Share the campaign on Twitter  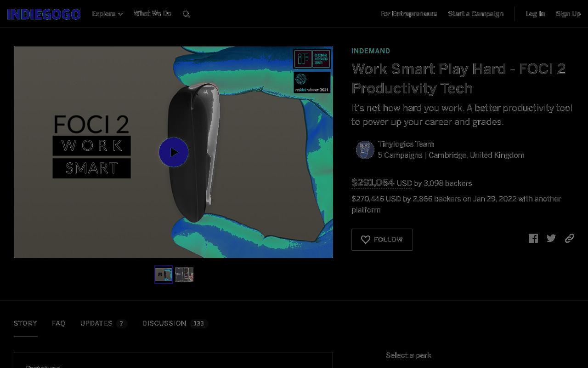[551, 238]
